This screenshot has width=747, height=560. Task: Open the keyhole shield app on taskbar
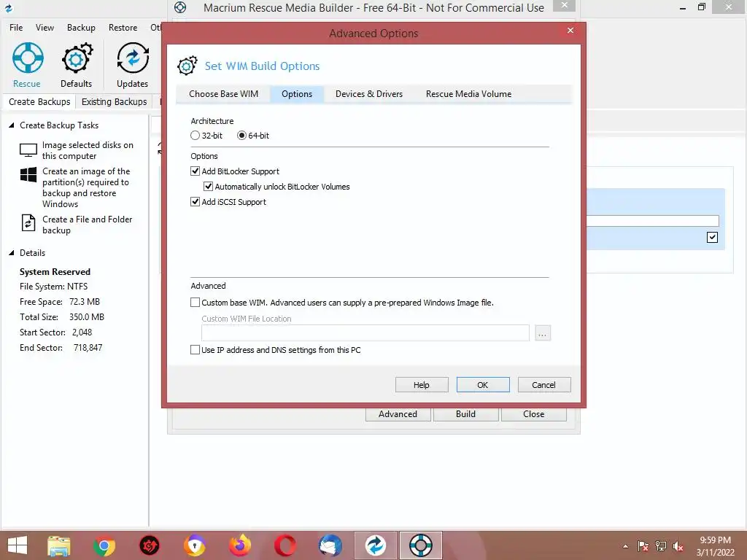tap(194, 545)
